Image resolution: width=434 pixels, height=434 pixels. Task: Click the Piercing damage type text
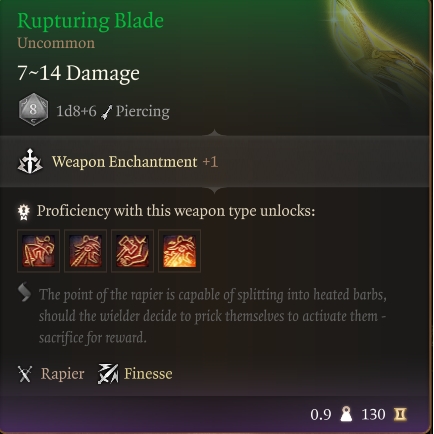click(143, 111)
